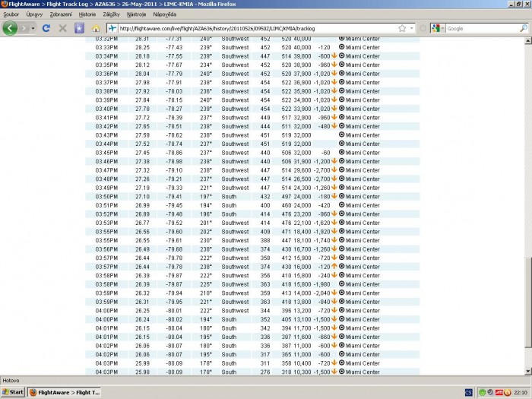Click the descent arrow in 04:00PM 13,200 row

click(x=334, y=310)
